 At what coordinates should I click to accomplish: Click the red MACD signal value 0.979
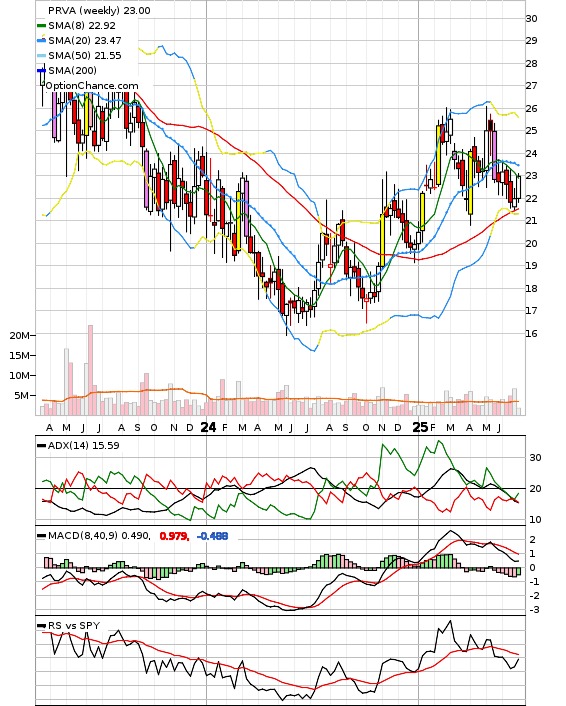174,536
